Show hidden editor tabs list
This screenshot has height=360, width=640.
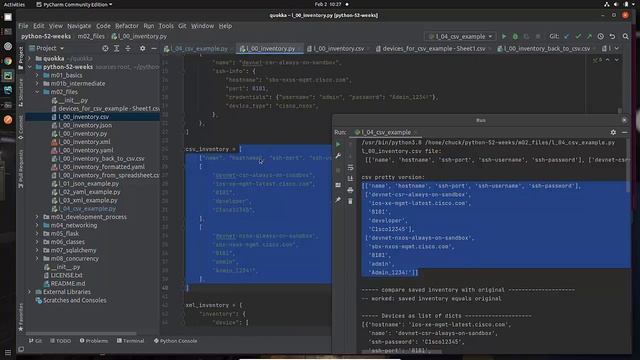click(x=617, y=48)
